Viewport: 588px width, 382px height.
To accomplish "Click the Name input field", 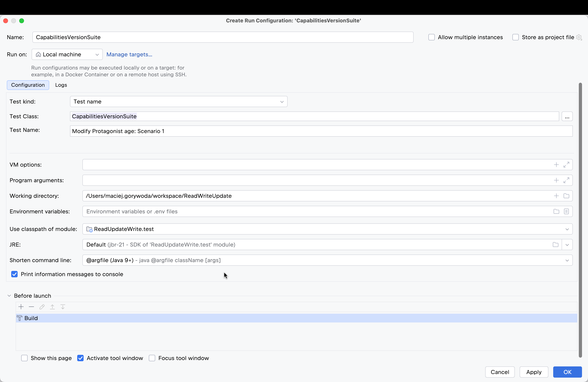I will (x=223, y=37).
